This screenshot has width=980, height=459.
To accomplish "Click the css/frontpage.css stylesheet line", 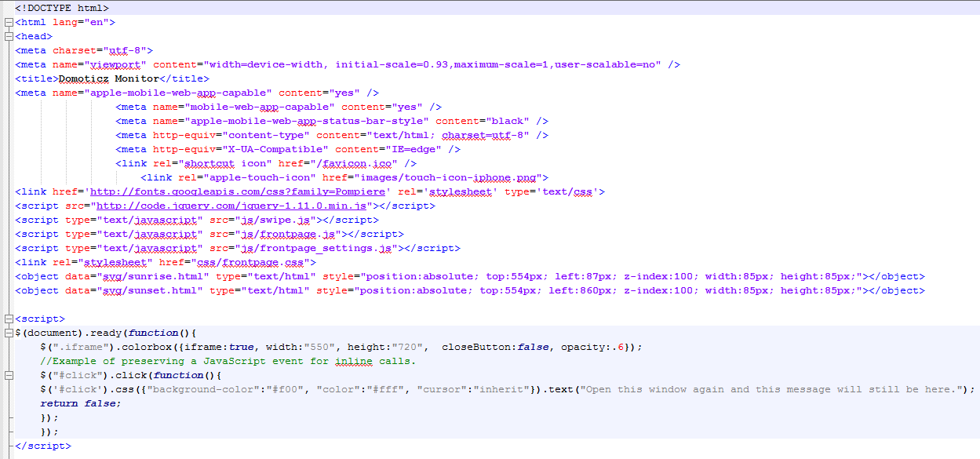I will 166,262.
